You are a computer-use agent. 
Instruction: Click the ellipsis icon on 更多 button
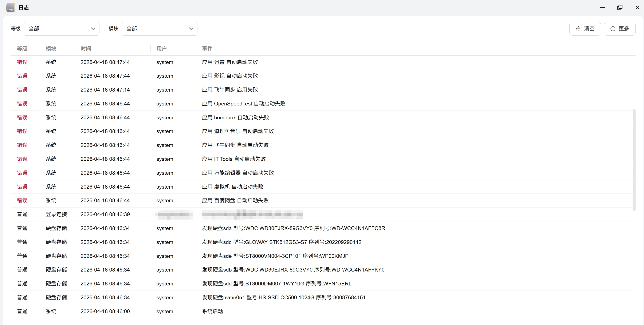coord(613,29)
